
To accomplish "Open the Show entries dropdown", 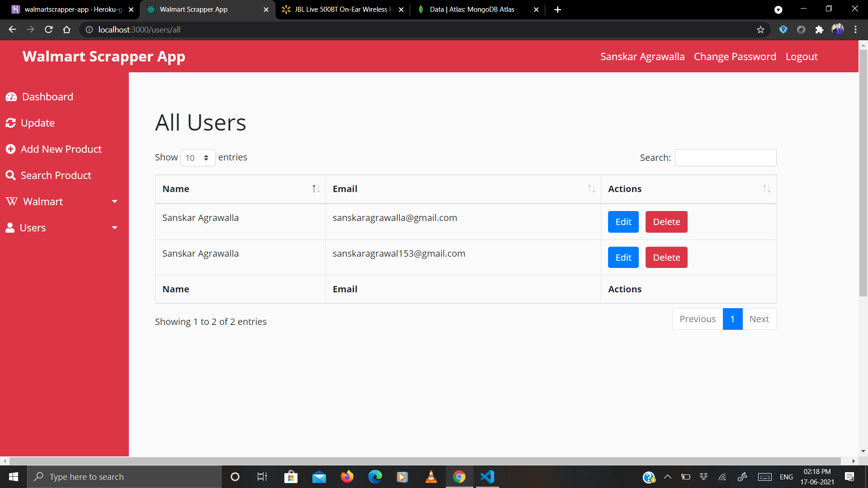I will [x=198, y=158].
